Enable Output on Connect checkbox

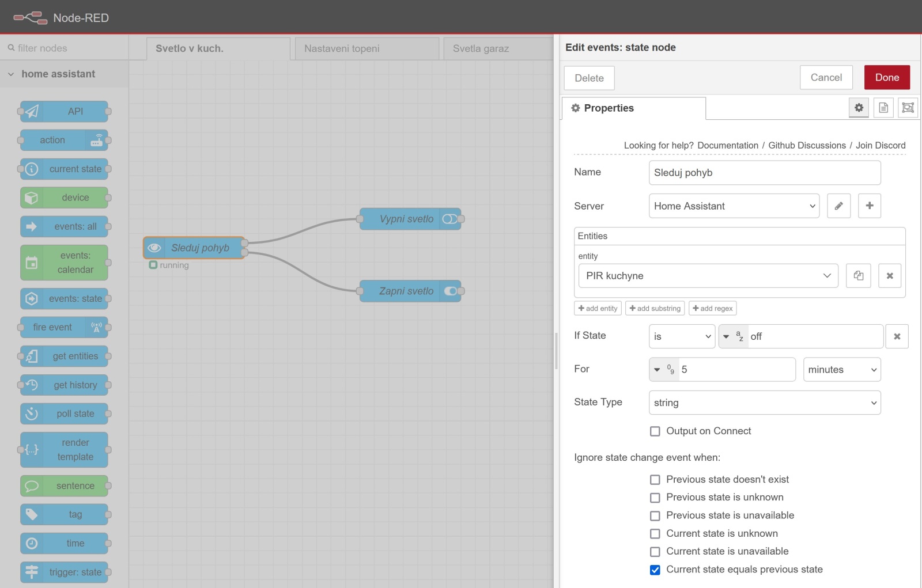[655, 431]
